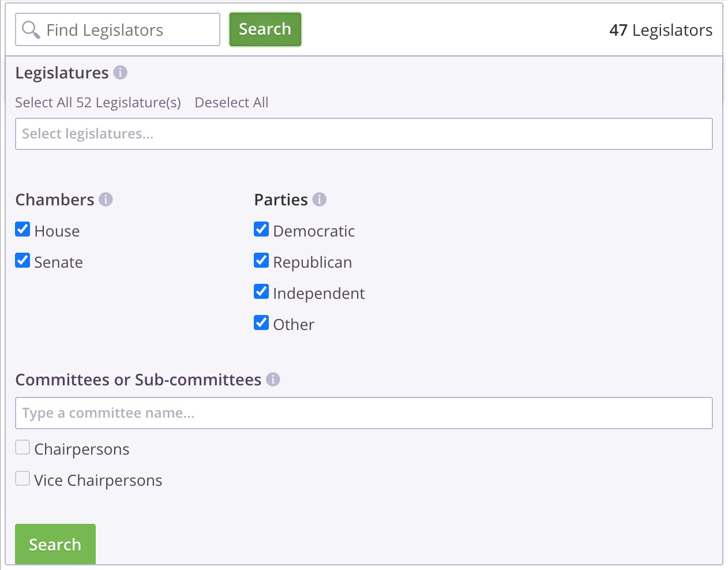Open Committees or Sub-committees info icon
Viewport: 728px width, 570px height.
pyautogui.click(x=273, y=379)
